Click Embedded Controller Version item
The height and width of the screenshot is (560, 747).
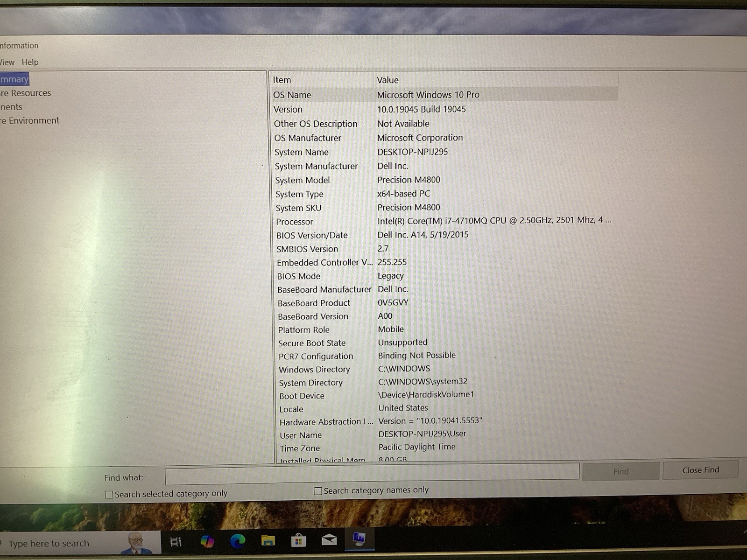325,262
